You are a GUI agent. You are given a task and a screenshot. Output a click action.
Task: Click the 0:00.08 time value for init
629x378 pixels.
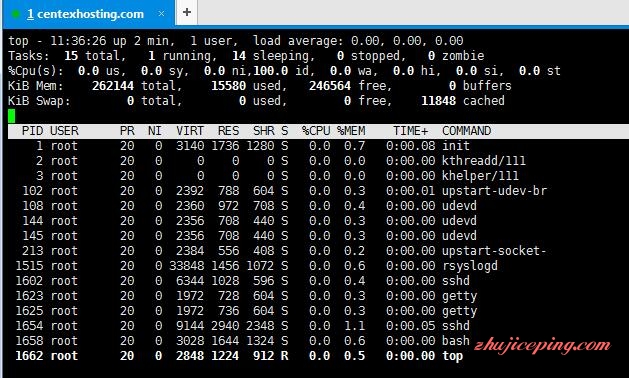[x=410, y=146]
